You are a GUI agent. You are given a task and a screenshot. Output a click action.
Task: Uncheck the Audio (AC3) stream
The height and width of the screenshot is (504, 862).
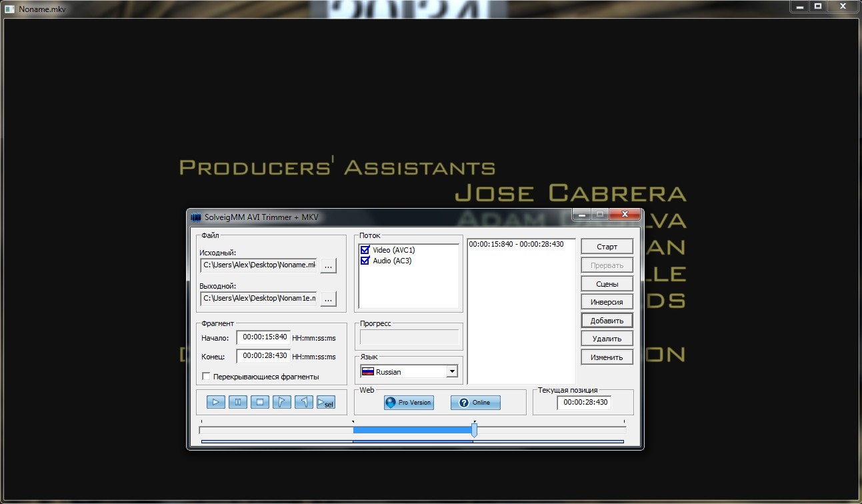click(x=365, y=261)
